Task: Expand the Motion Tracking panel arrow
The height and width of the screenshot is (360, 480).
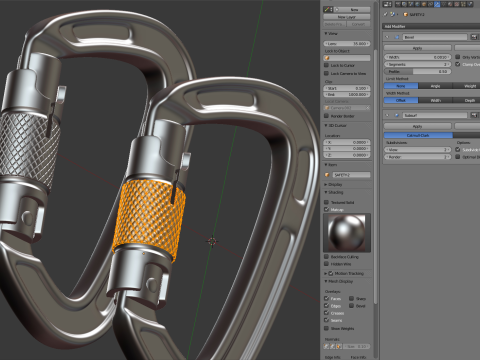Action: pos(326,273)
